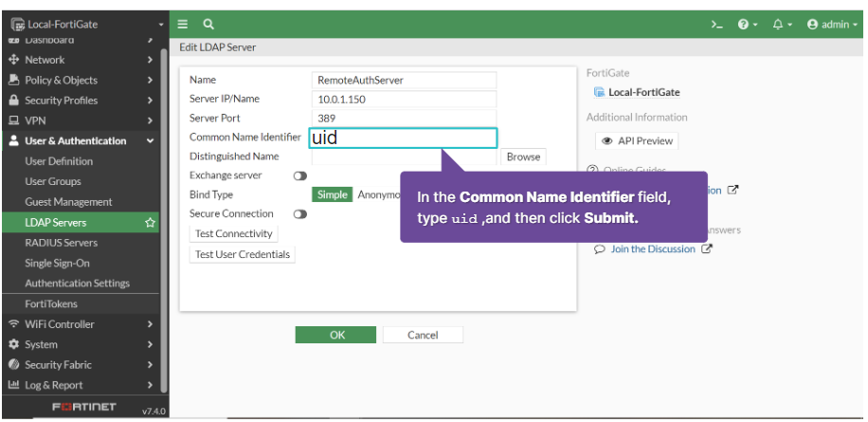868x422 pixels.
Task: Click the System gear icon
Action: [14, 344]
